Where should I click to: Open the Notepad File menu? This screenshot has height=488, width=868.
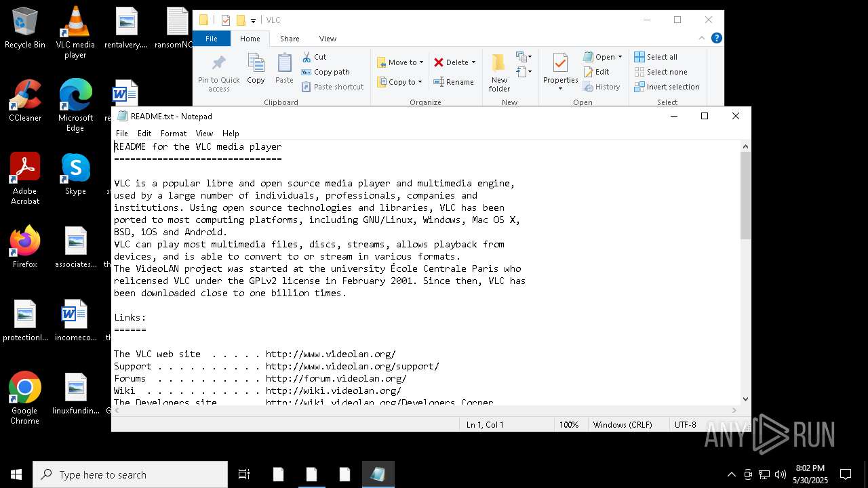tap(122, 134)
